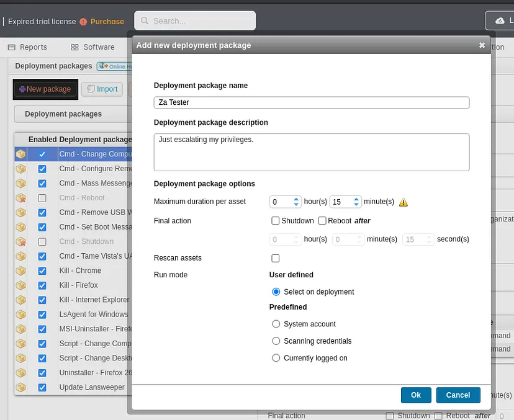Uncheck Kill - Chrome enabled checkbox
Screen dimensions: 514x420
point(42,271)
